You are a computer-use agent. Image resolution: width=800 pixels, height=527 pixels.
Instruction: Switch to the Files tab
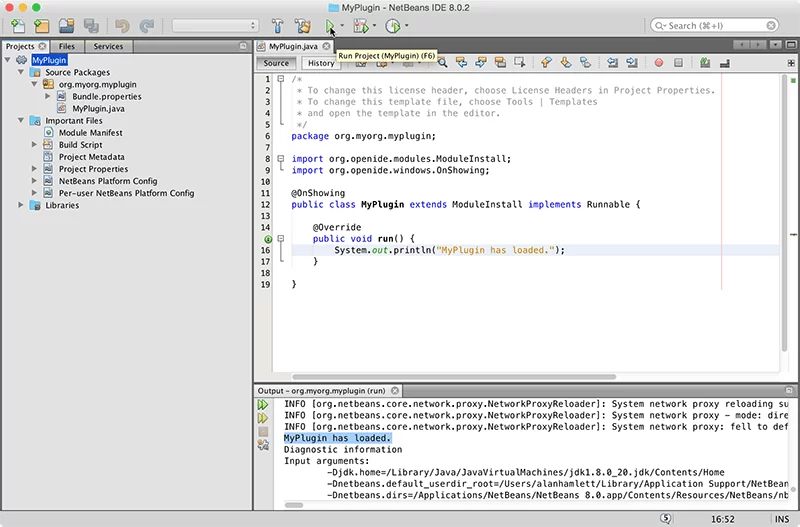(x=67, y=46)
